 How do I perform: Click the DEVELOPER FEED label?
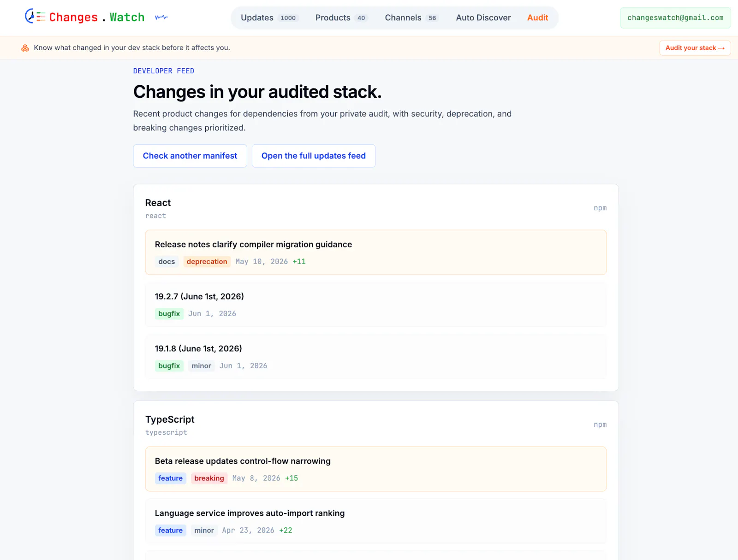[x=164, y=71]
